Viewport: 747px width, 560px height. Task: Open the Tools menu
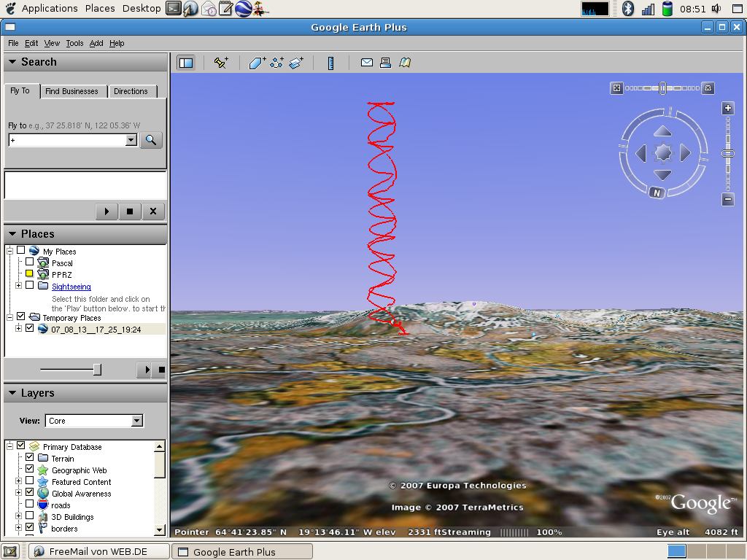[75, 43]
